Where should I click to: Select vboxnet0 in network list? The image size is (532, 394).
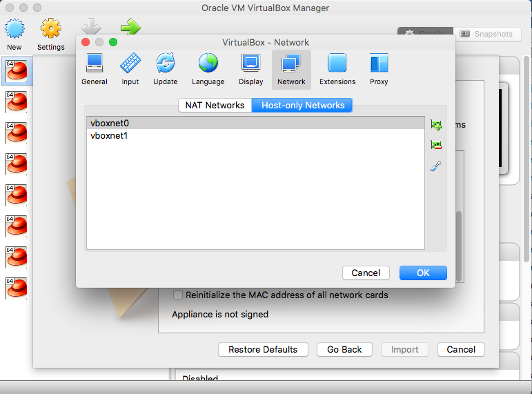point(255,123)
